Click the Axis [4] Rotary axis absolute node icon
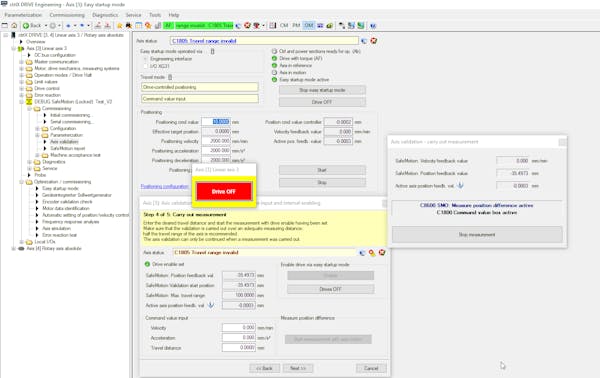Viewport: 600px width, 378px height. tap(21, 249)
